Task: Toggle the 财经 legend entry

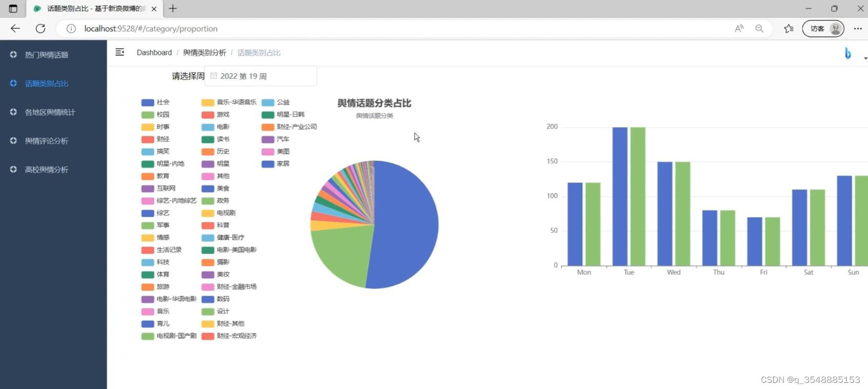Action: (155, 139)
